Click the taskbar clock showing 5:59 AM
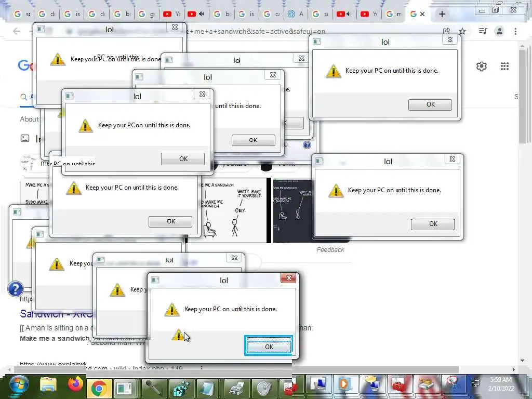Screen dimensions: 532x399 (501, 384)
